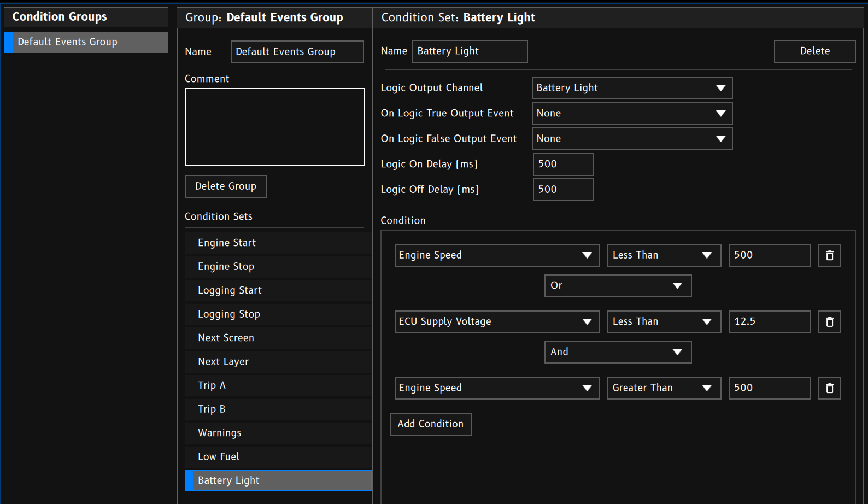Click the Delete condition set button
Viewport: 868px width, 504px height.
click(814, 51)
